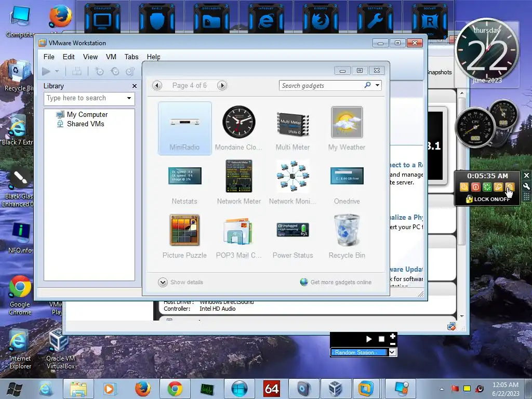This screenshot has width=532, height=399.
Task: Show hidden system tray icons arrow
Action: pos(442,389)
